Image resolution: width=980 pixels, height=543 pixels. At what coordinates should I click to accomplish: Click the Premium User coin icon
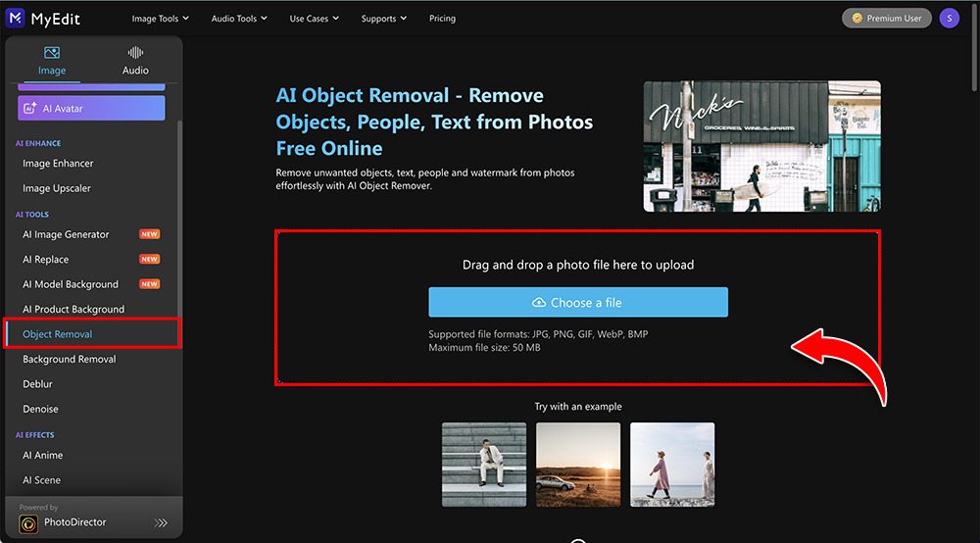pyautogui.click(x=857, y=18)
